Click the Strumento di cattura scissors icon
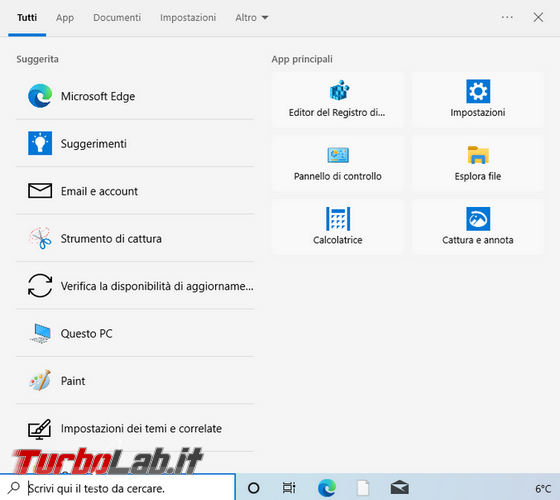Viewport: 560px width, 500px height. click(x=40, y=238)
